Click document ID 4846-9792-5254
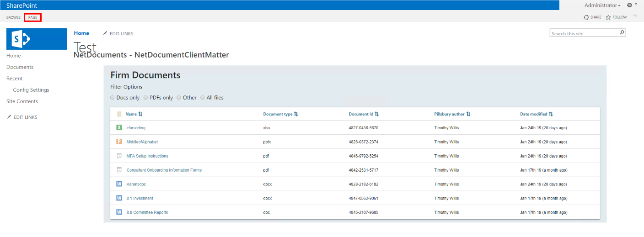The image size is (644, 237). coord(363,156)
